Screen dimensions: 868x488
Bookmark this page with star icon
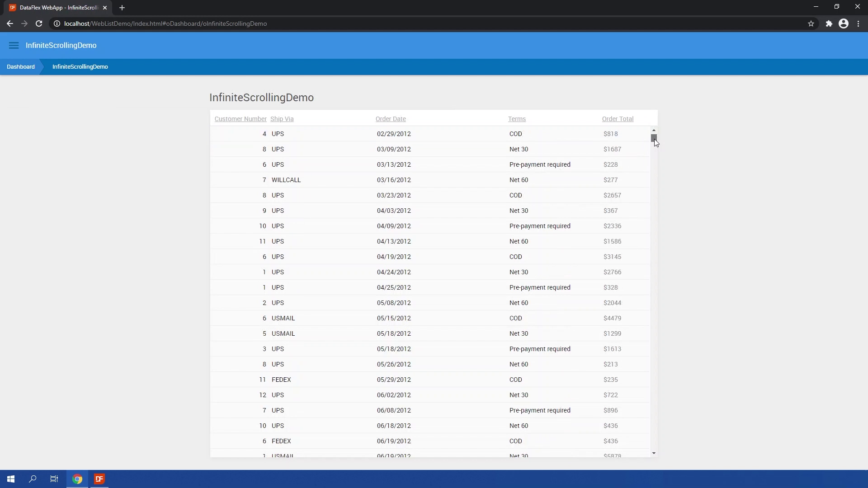pyautogui.click(x=811, y=23)
